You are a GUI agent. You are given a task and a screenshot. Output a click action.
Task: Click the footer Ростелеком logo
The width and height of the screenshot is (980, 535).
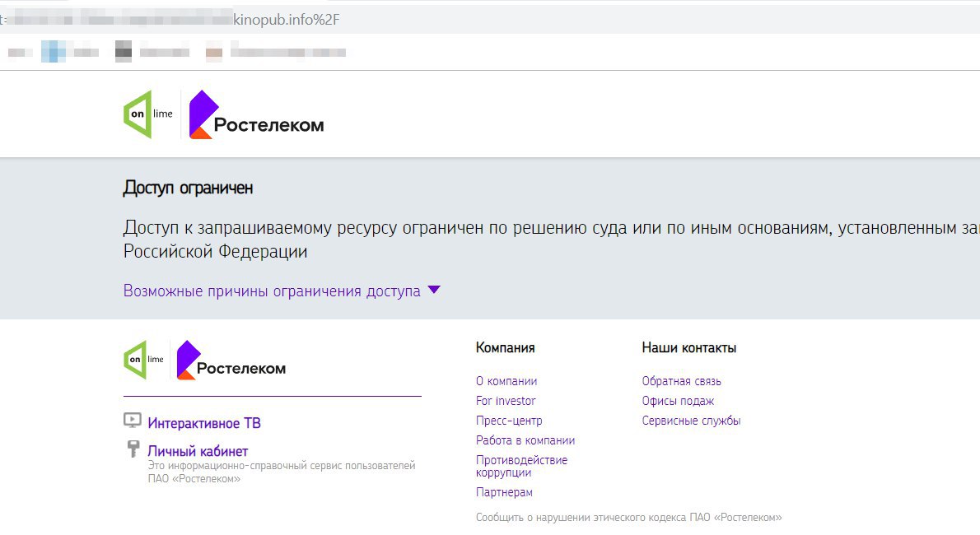[x=231, y=360]
